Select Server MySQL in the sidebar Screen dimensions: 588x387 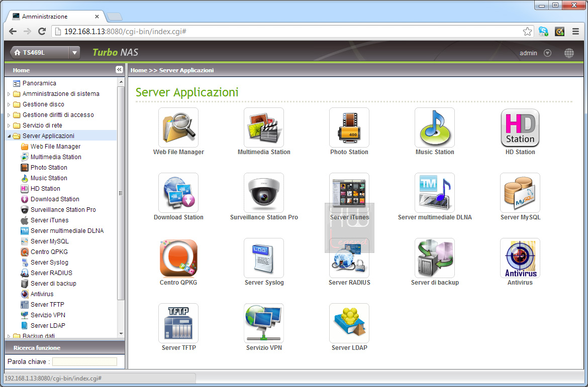pos(49,241)
